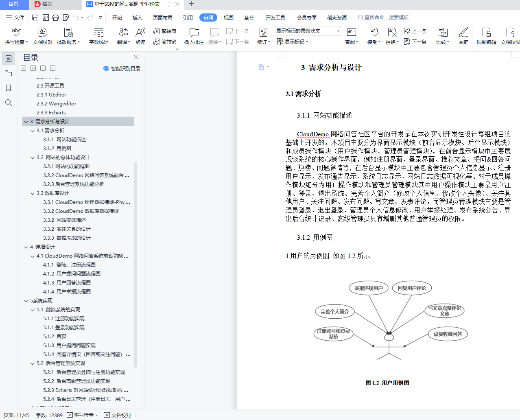The height and width of the screenshot is (420, 520).
Task: Collapse the '5.2 后台管理系统实现' node
Action: pyautogui.click(x=33, y=363)
